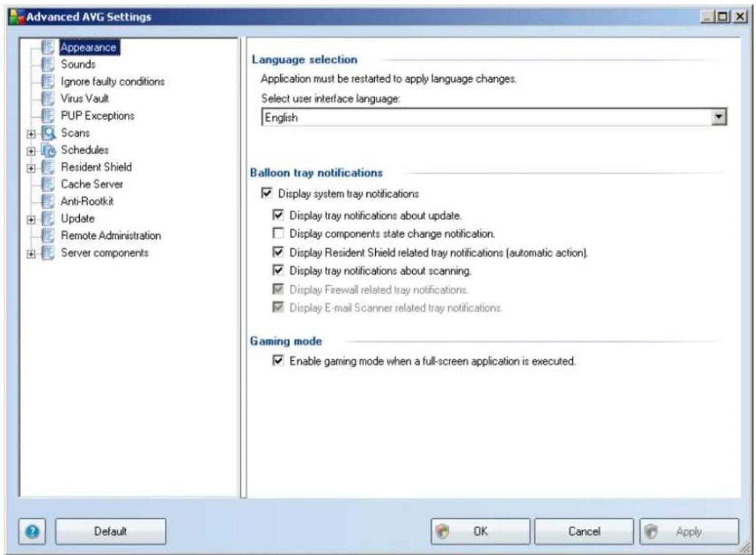Maximize the Advanced AVG Settings window
This screenshot has height=555, width=756.
click(723, 17)
